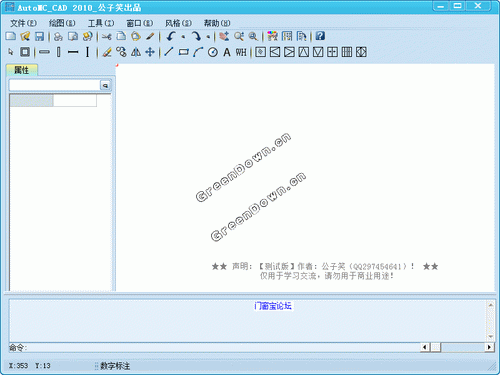The height and width of the screenshot is (375, 500).
Task: Click the Redo arrow icon
Action: coord(196,36)
